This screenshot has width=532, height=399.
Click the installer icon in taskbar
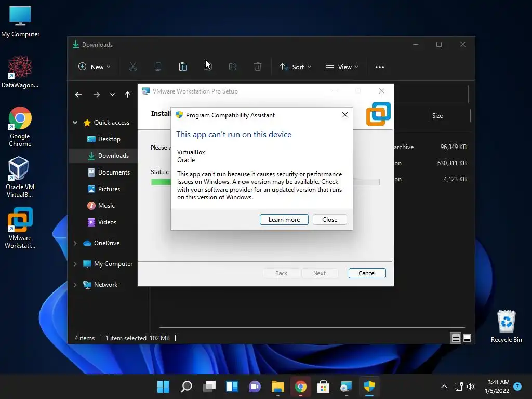click(x=346, y=387)
